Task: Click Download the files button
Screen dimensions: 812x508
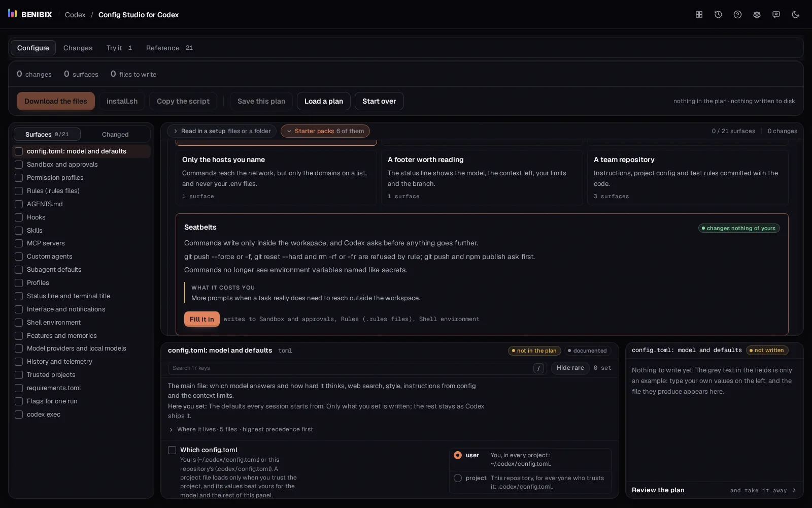Action: 56,101
